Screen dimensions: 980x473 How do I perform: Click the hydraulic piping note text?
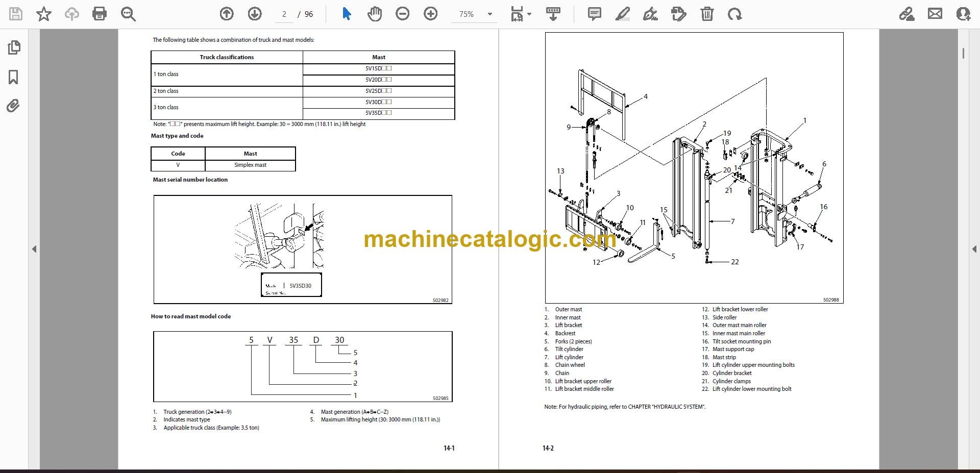click(x=625, y=407)
